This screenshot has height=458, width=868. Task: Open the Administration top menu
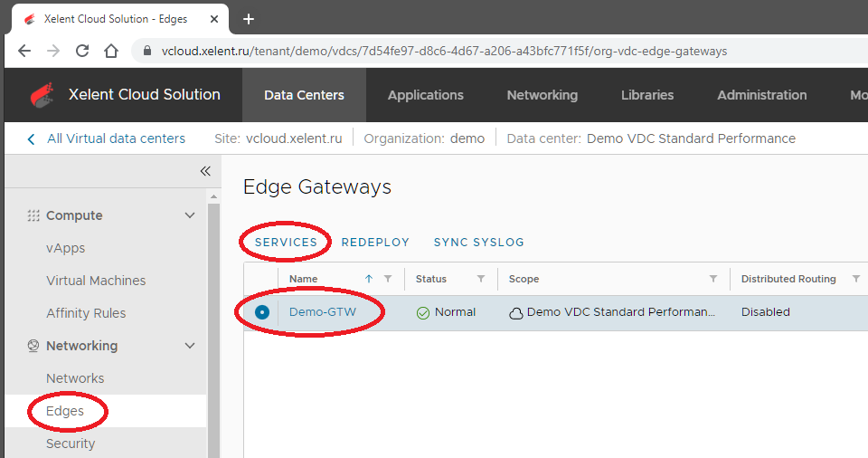click(x=761, y=95)
